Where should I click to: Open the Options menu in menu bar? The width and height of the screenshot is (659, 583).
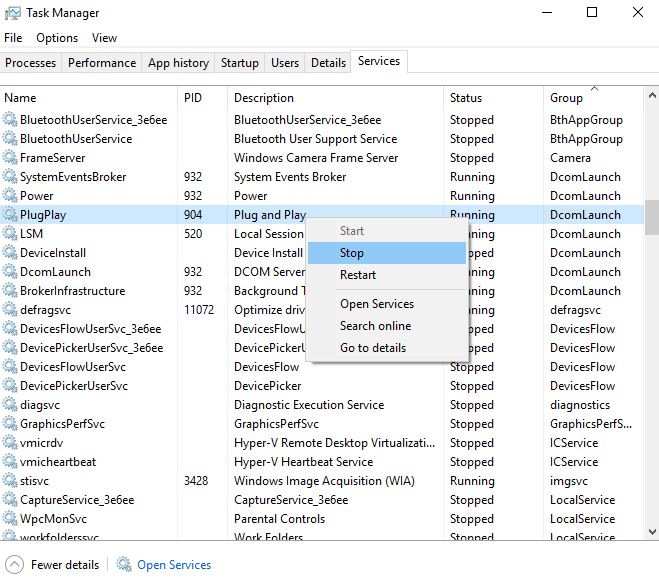(57, 38)
